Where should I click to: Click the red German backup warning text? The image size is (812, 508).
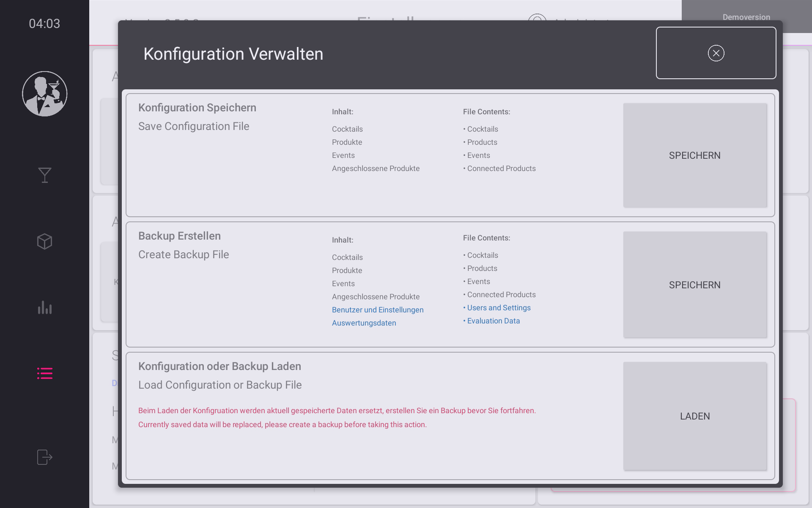click(x=337, y=411)
